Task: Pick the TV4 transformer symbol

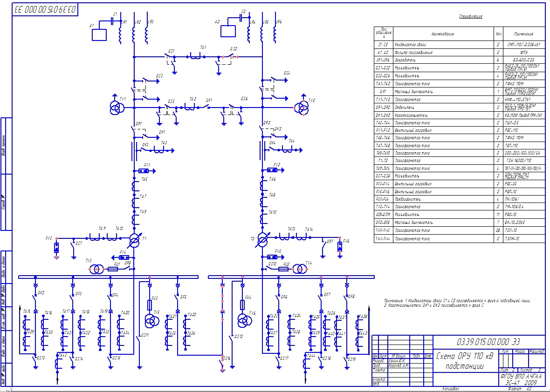Action: [x=300, y=269]
